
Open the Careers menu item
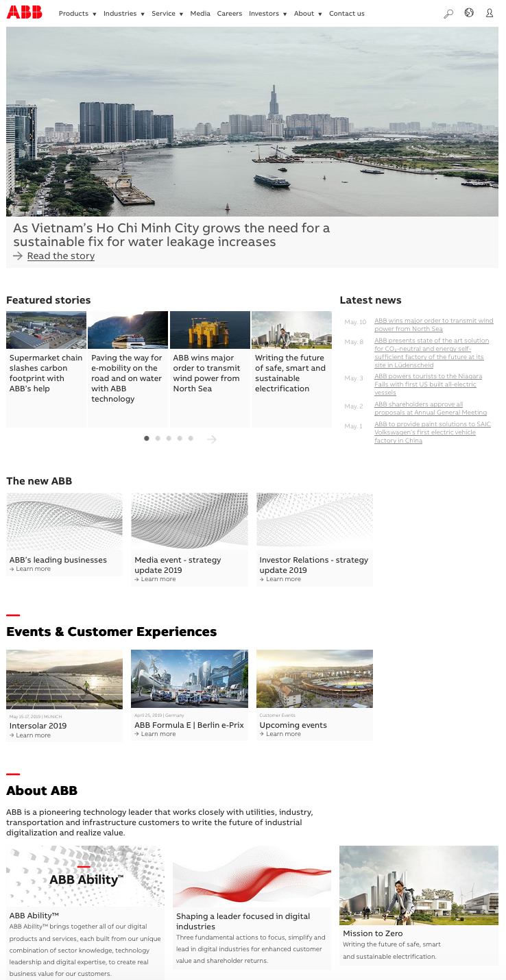[230, 13]
